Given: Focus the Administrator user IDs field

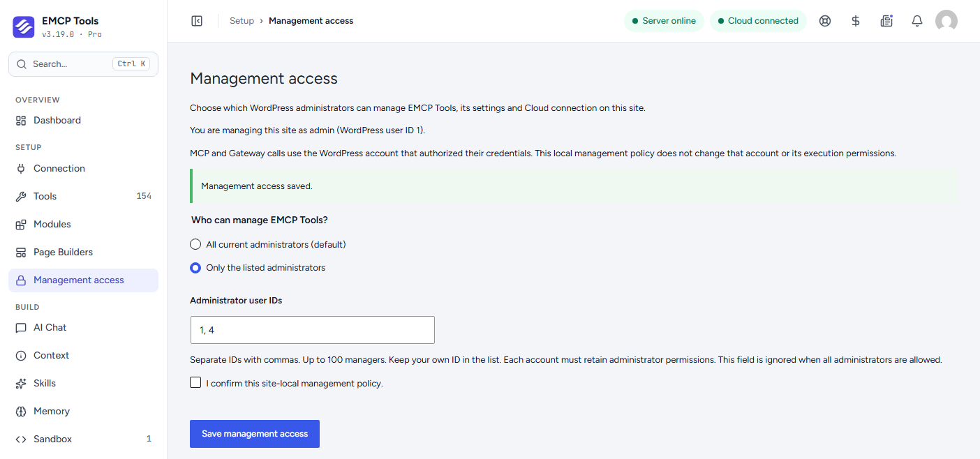Looking at the screenshot, I should 313,330.
